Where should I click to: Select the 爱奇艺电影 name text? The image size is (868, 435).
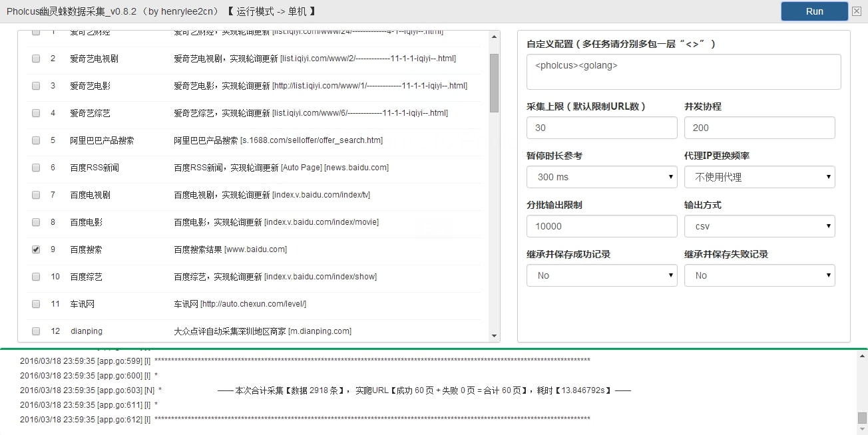[90, 86]
